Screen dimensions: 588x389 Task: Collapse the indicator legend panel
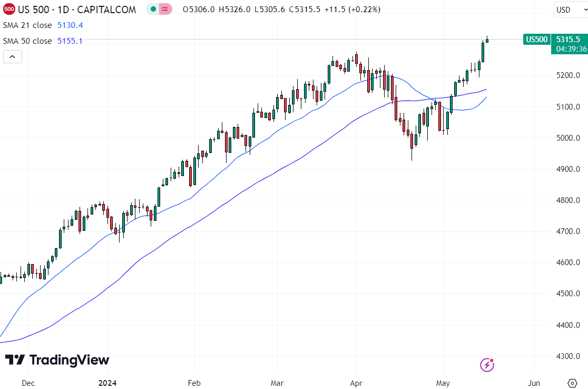click(x=12, y=56)
